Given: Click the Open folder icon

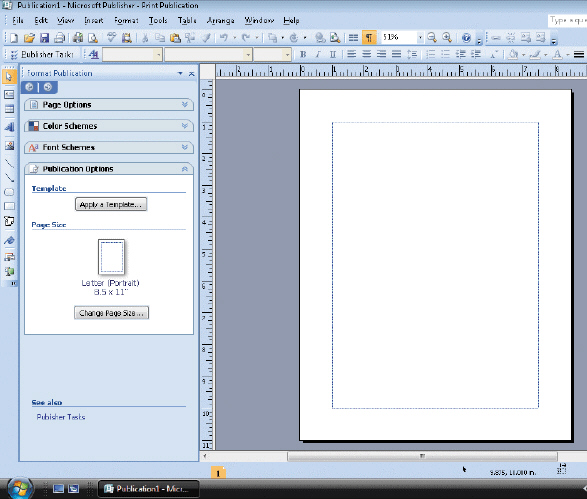Looking at the screenshot, I should tap(29, 38).
